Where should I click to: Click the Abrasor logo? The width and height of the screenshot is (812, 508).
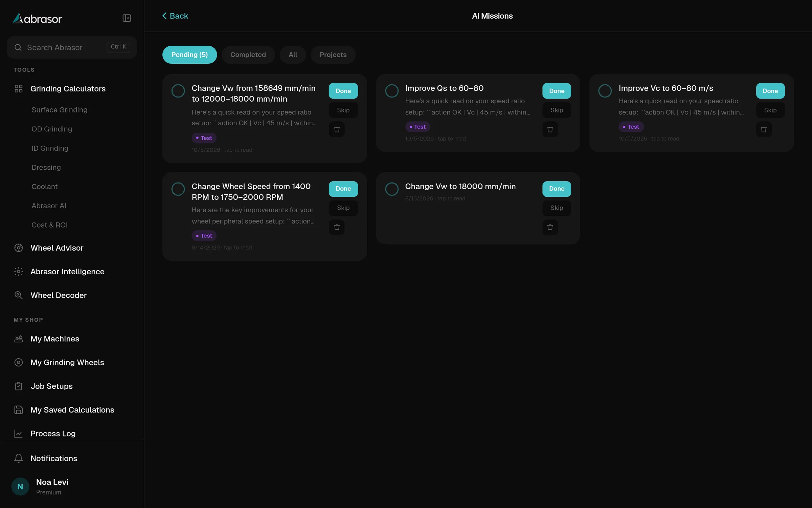pyautogui.click(x=37, y=19)
